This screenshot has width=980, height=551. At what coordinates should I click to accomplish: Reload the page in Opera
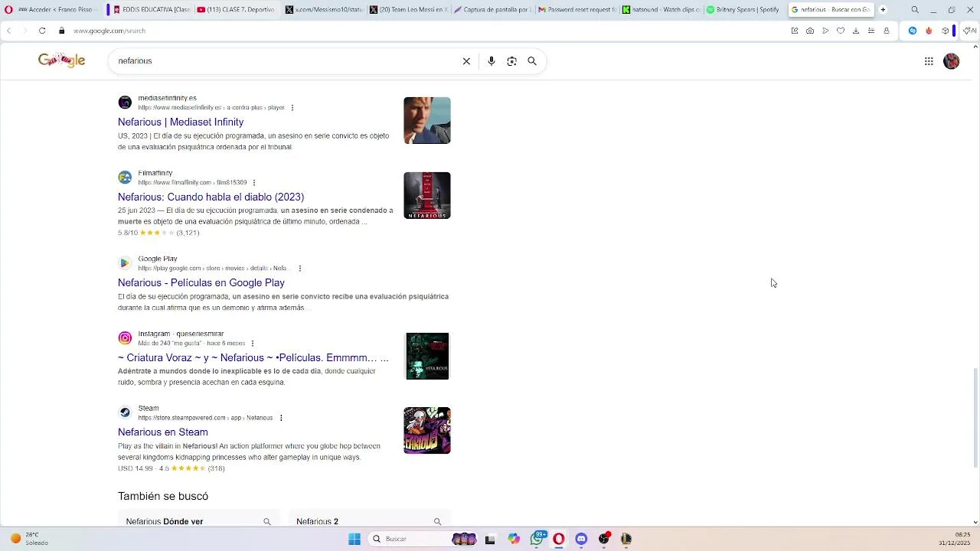(x=42, y=31)
